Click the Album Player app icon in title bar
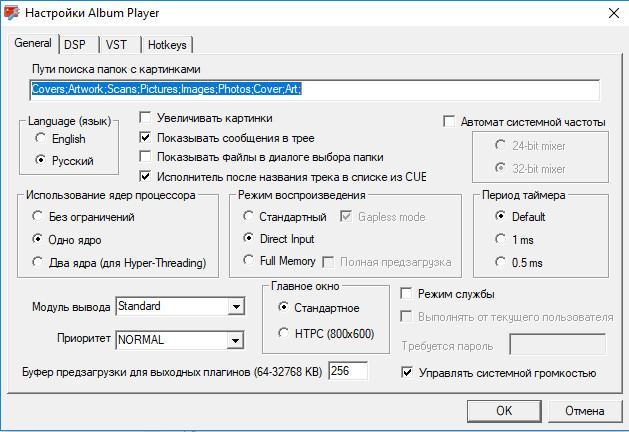Viewport: 629px width, 432px height. point(11,13)
